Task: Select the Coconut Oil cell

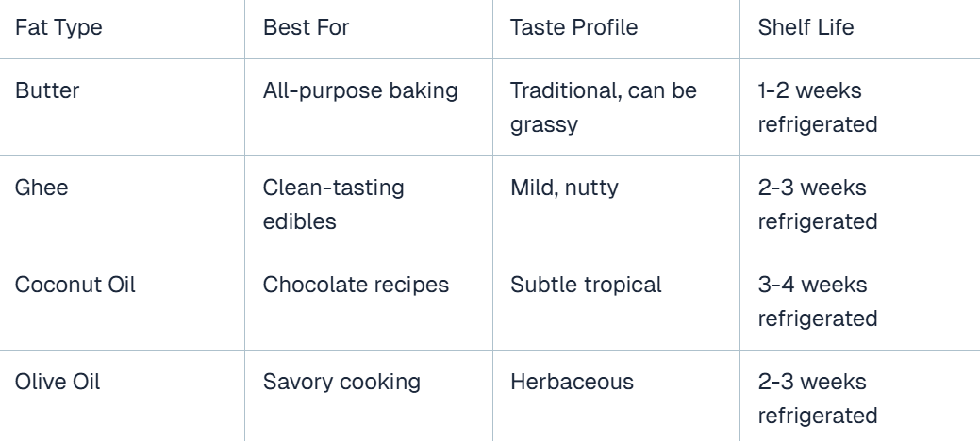Action: tap(122, 302)
